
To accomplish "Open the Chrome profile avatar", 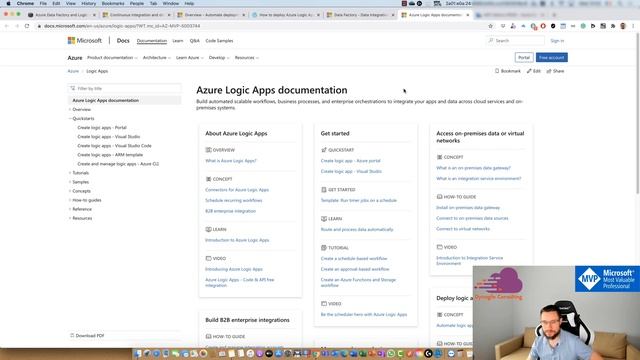I will point(623,26).
